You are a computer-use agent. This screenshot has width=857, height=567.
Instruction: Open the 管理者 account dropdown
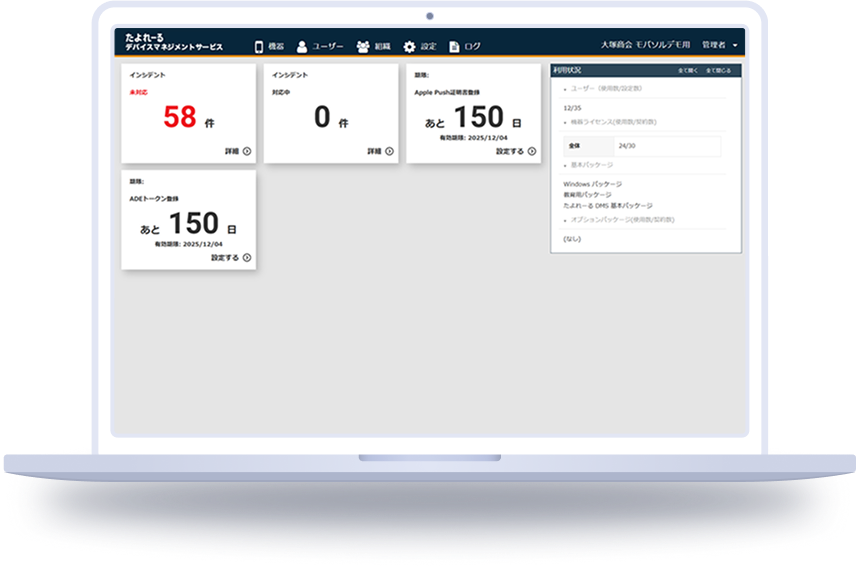click(x=720, y=46)
